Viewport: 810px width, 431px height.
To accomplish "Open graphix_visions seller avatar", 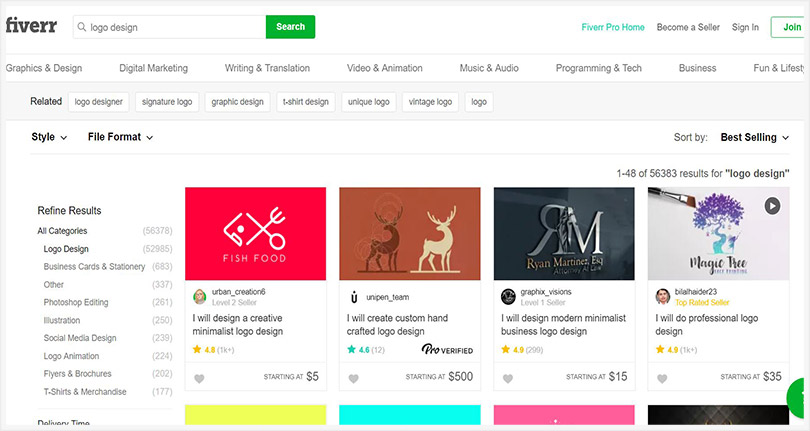I will tap(508, 297).
